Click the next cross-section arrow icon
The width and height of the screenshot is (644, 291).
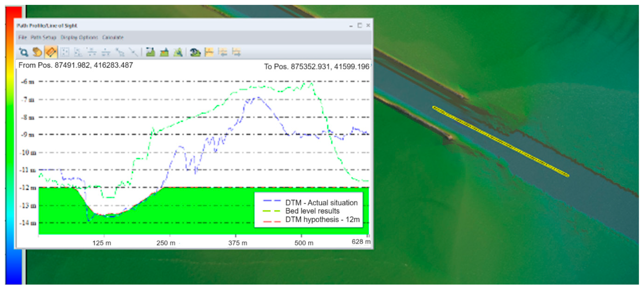click(236, 52)
